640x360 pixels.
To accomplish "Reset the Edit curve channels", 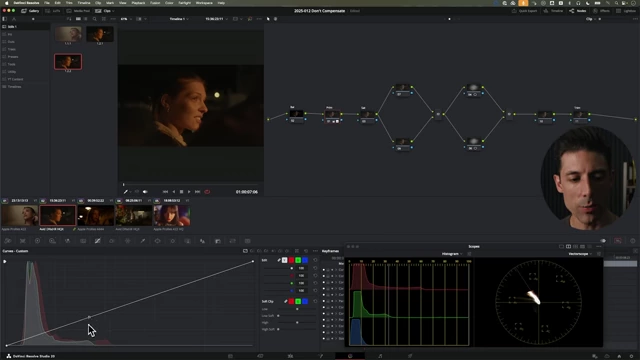I will (315, 260).
